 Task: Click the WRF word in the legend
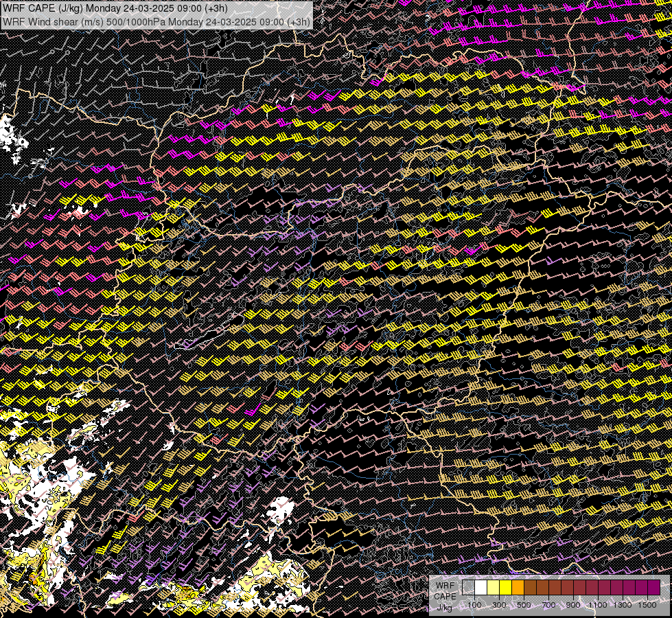click(445, 586)
